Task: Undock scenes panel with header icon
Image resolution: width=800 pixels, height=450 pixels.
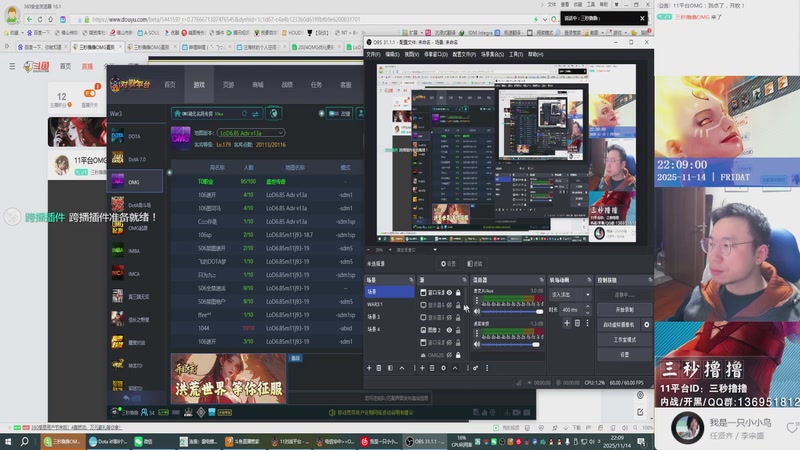Action: [x=411, y=280]
